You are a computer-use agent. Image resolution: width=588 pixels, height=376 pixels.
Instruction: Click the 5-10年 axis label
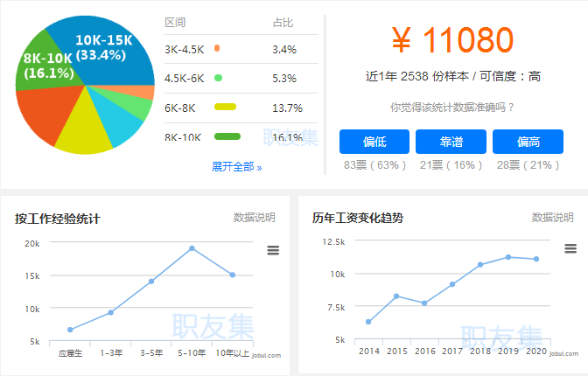point(192,352)
